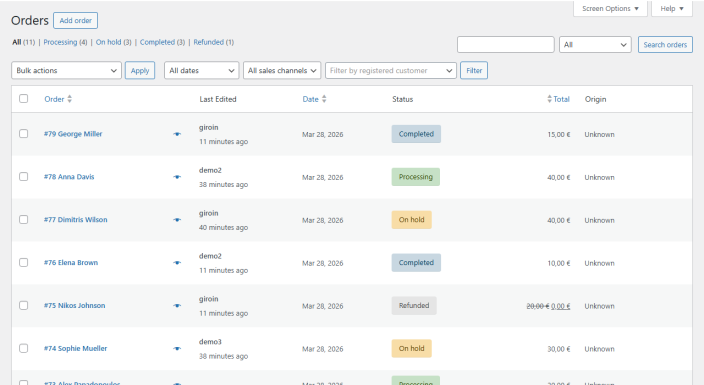Click the Filter button
Viewport: 704px width, 385px height.
(474, 71)
